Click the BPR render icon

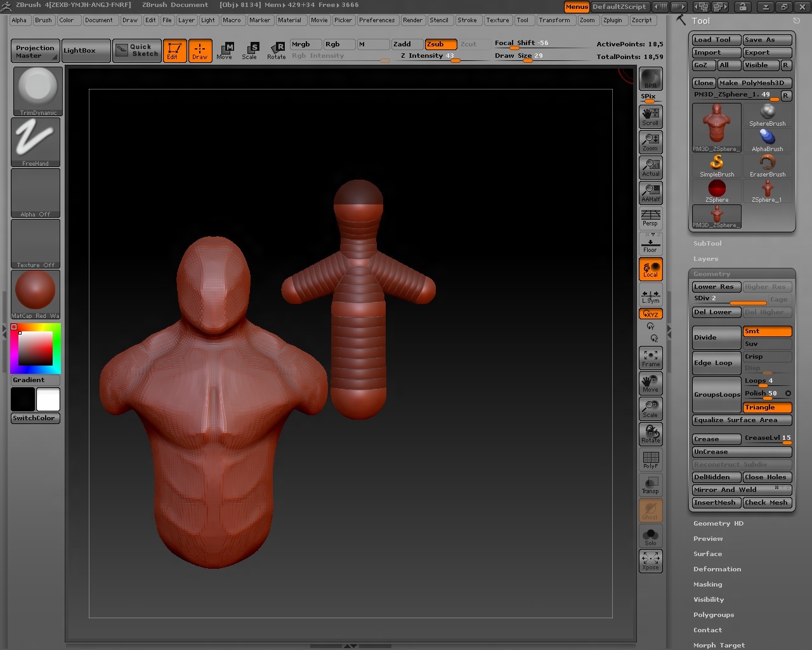click(650, 79)
